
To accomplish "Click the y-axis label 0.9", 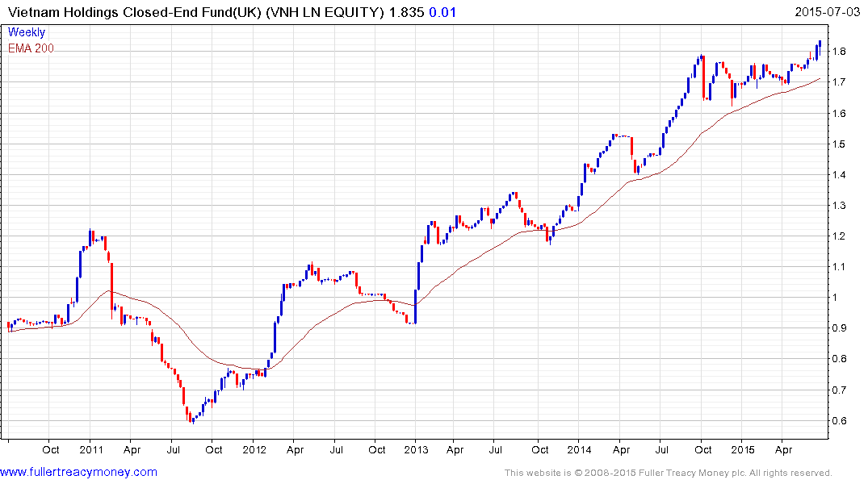I will point(839,328).
